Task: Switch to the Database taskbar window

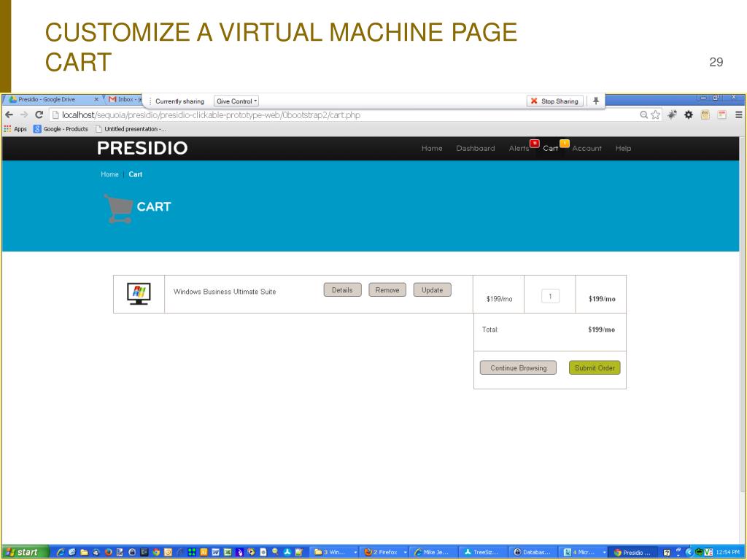Action: (x=533, y=553)
